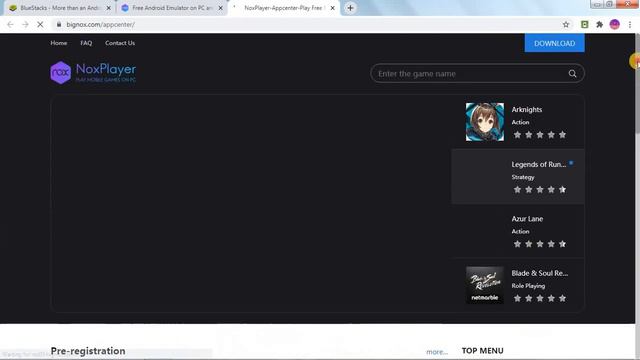This screenshot has width=640, height=360.
Task: View site info via the padlock icon
Action: (x=59, y=24)
